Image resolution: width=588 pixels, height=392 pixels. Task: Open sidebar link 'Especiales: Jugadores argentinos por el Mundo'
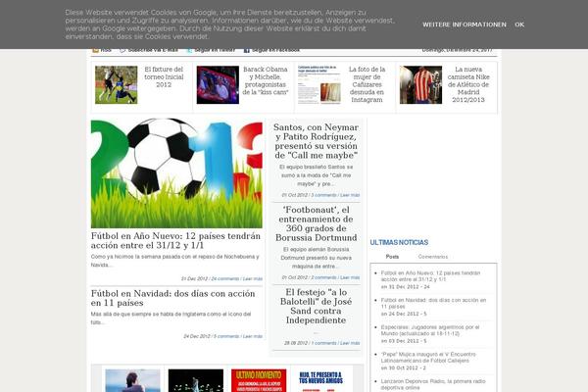(430, 330)
